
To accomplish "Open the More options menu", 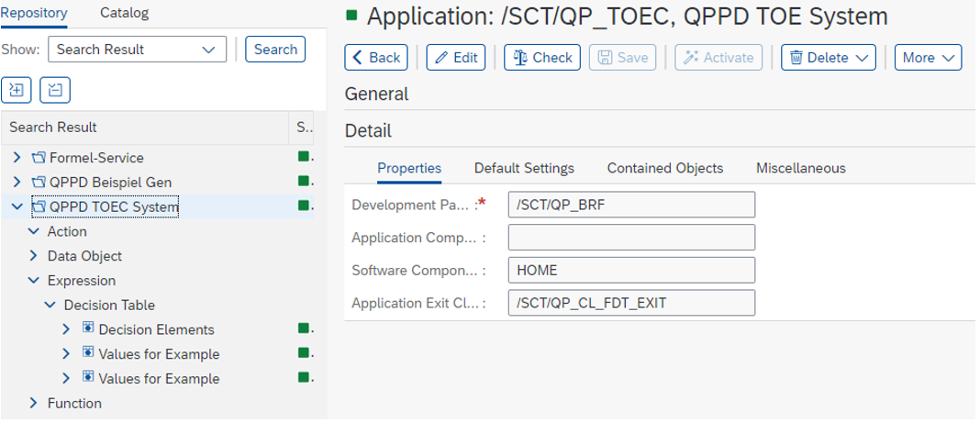I will tap(927, 57).
